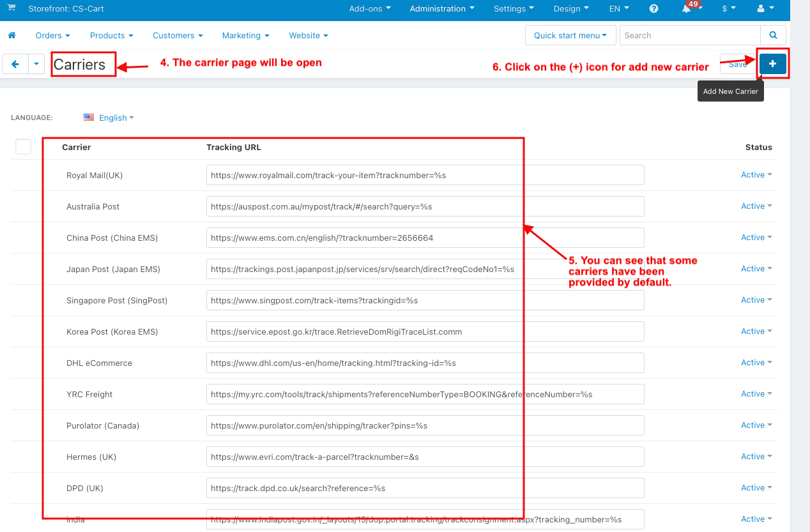Open the Marketing menu
This screenshot has width=810, height=532.
(246, 35)
